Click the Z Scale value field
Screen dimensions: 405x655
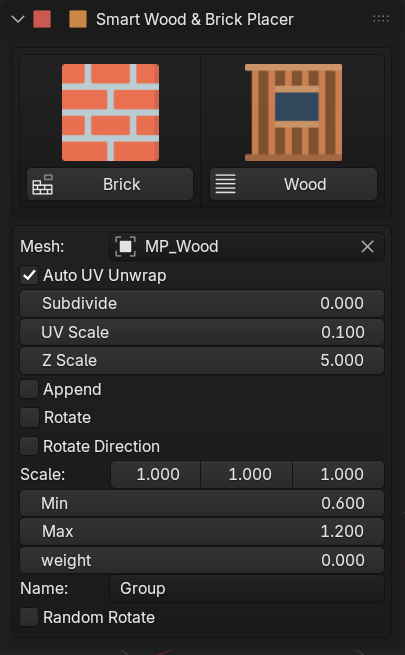(202, 361)
